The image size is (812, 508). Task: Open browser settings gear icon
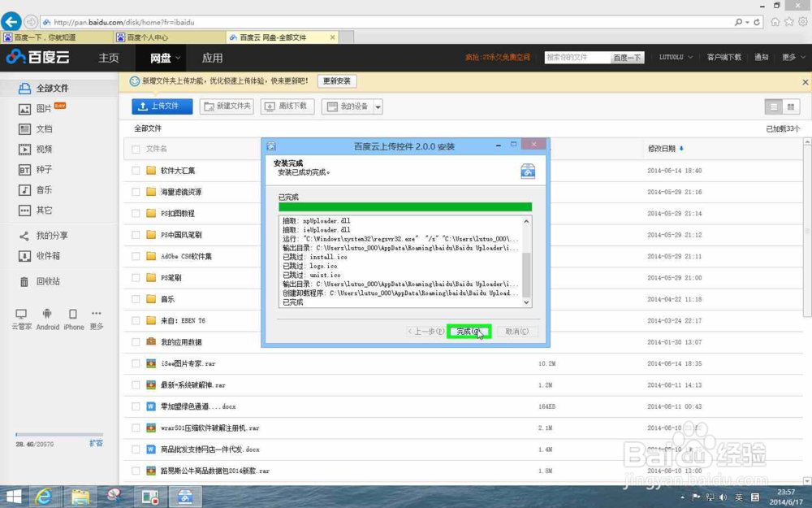(803, 22)
